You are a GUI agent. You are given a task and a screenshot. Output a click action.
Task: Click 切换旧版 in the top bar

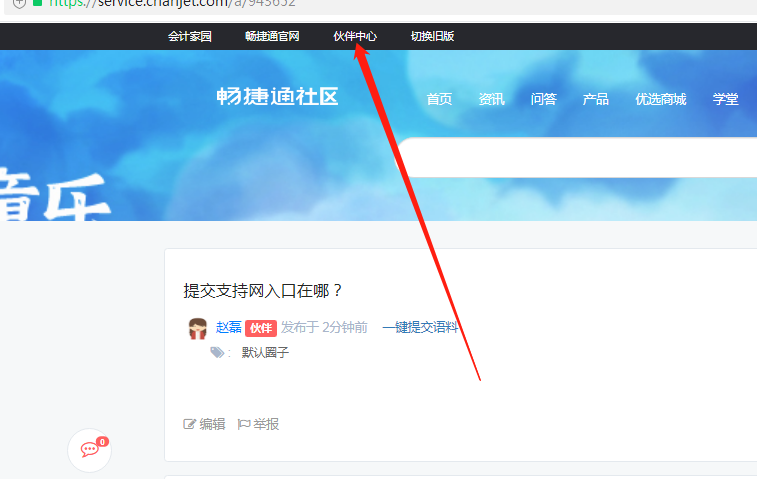click(x=432, y=36)
